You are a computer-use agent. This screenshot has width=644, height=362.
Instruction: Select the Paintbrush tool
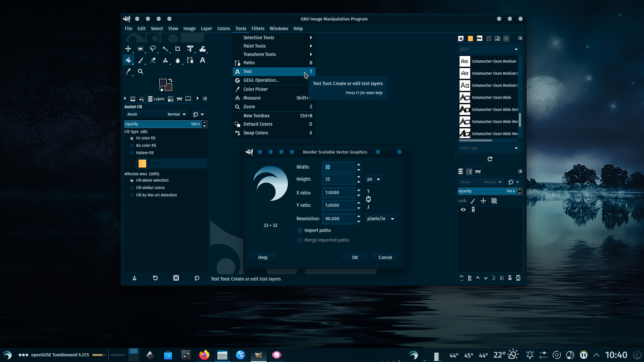[x=141, y=60]
